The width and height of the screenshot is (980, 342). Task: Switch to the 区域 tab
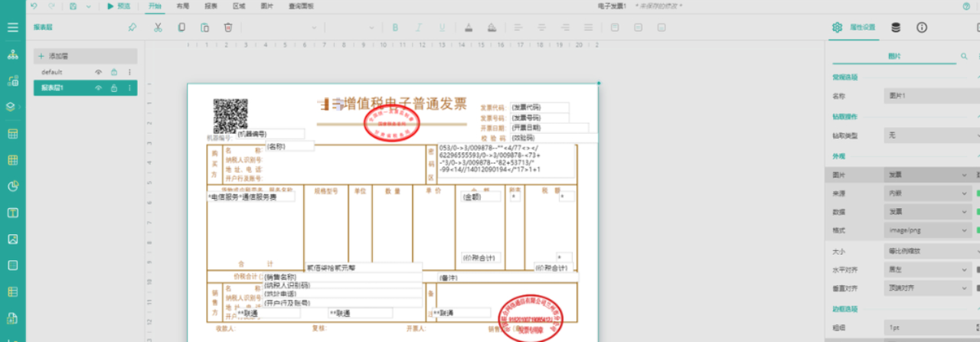(239, 6)
